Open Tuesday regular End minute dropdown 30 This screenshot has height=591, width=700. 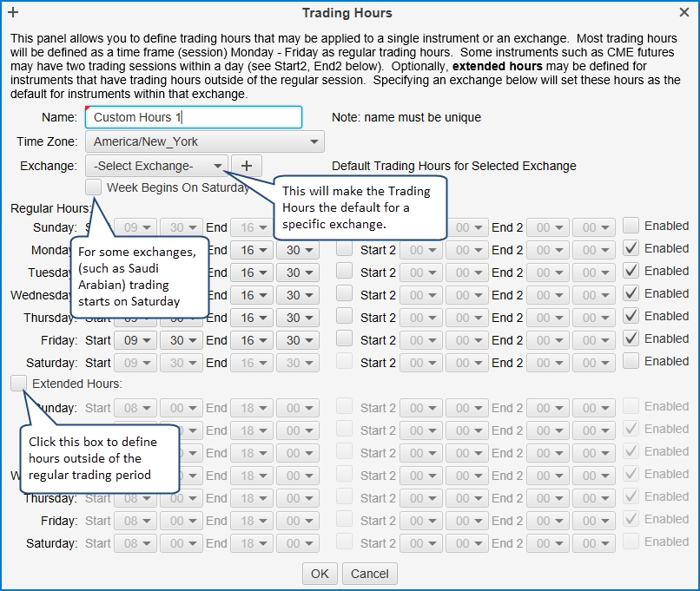click(x=298, y=273)
